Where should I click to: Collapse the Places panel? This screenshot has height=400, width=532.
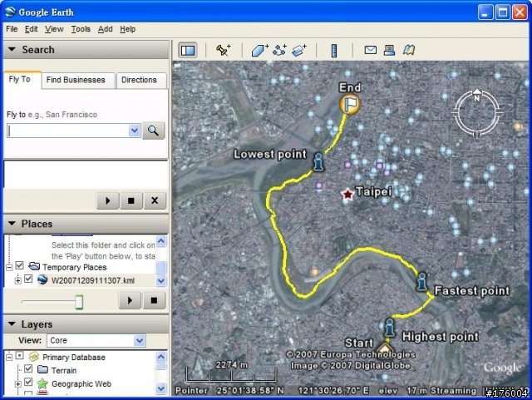pos(12,224)
